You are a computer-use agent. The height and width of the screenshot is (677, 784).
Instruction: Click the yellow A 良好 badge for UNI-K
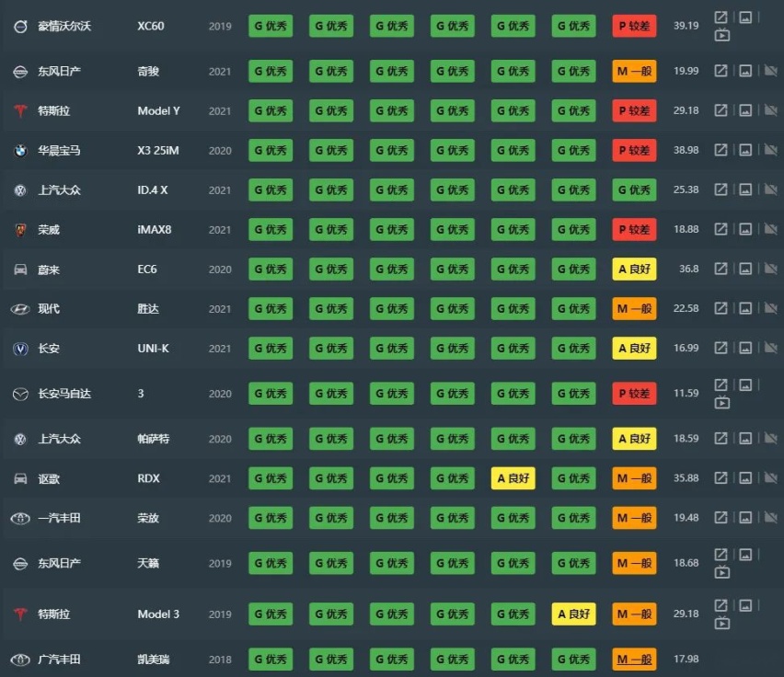click(x=634, y=349)
